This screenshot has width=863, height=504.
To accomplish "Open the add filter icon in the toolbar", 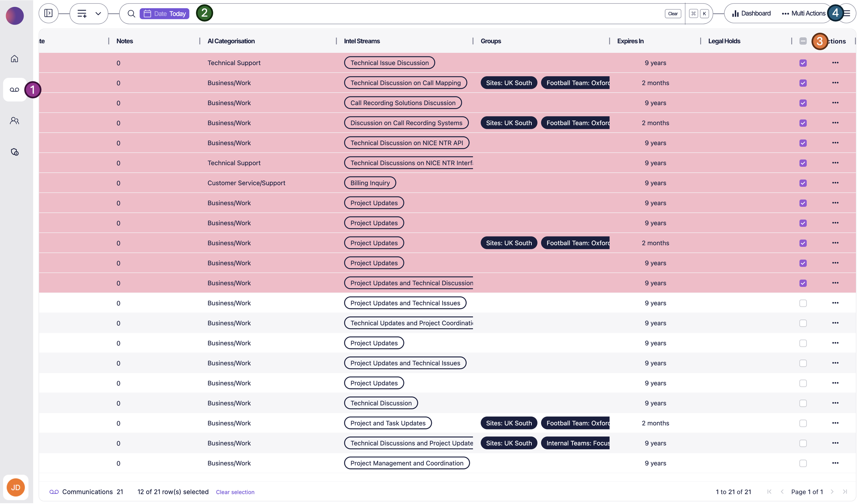I will [82, 14].
